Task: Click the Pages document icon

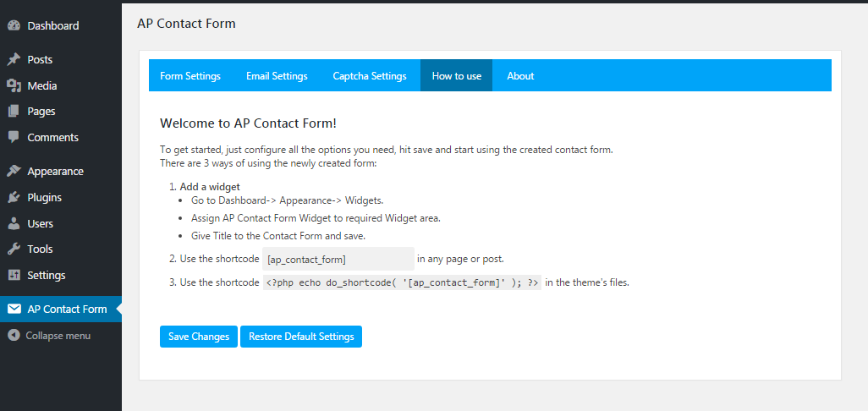Action: click(x=14, y=111)
